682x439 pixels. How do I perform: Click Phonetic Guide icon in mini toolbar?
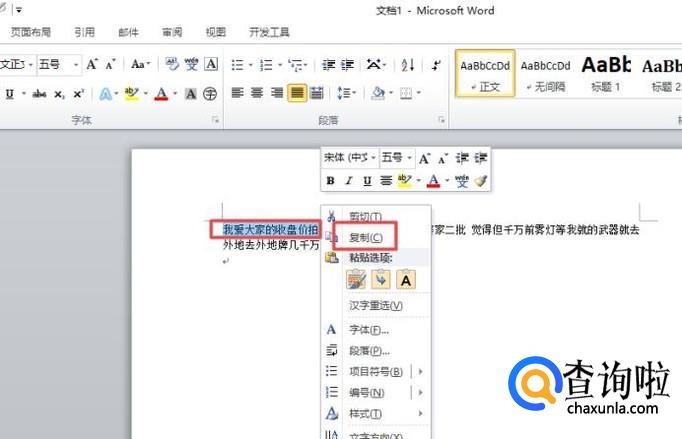pyautogui.click(x=462, y=181)
